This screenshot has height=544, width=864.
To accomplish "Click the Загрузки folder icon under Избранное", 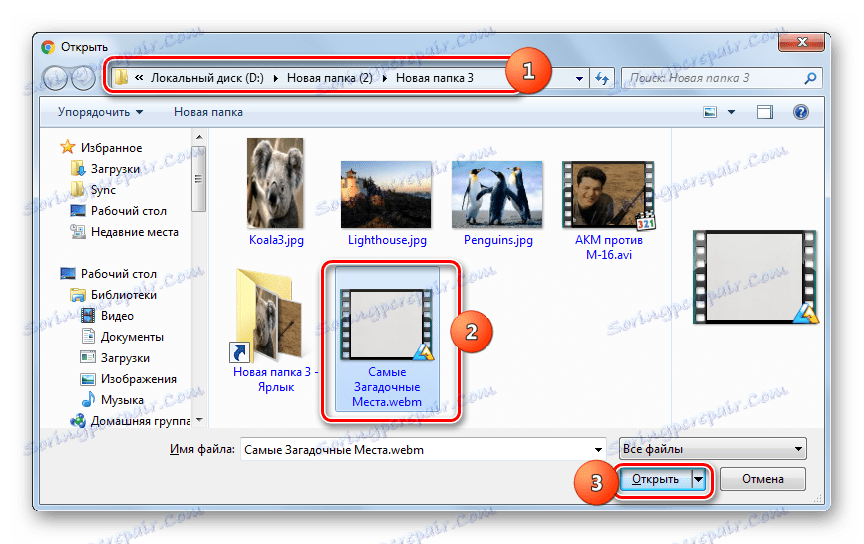I will tap(78, 168).
